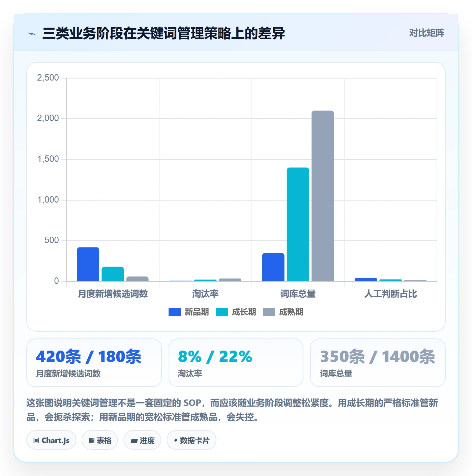Select the Chart.js tag chip

[x=51, y=440]
